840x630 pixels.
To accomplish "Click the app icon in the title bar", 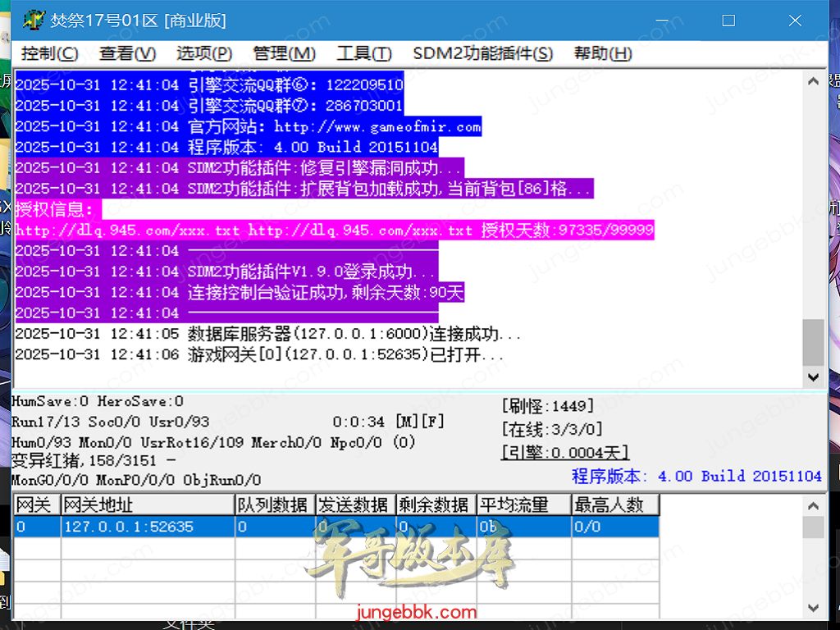I will click(x=33, y=21).
